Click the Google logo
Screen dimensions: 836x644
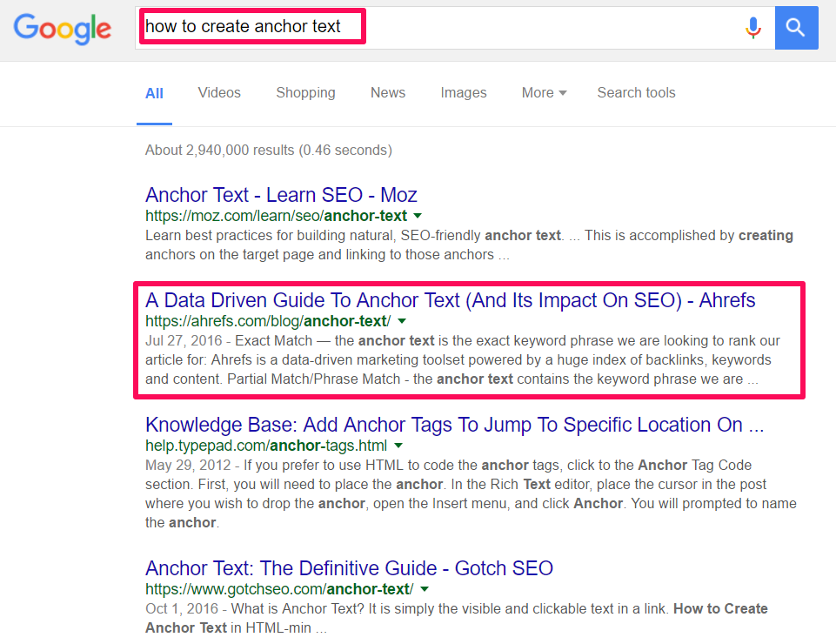tap(63, 28)
